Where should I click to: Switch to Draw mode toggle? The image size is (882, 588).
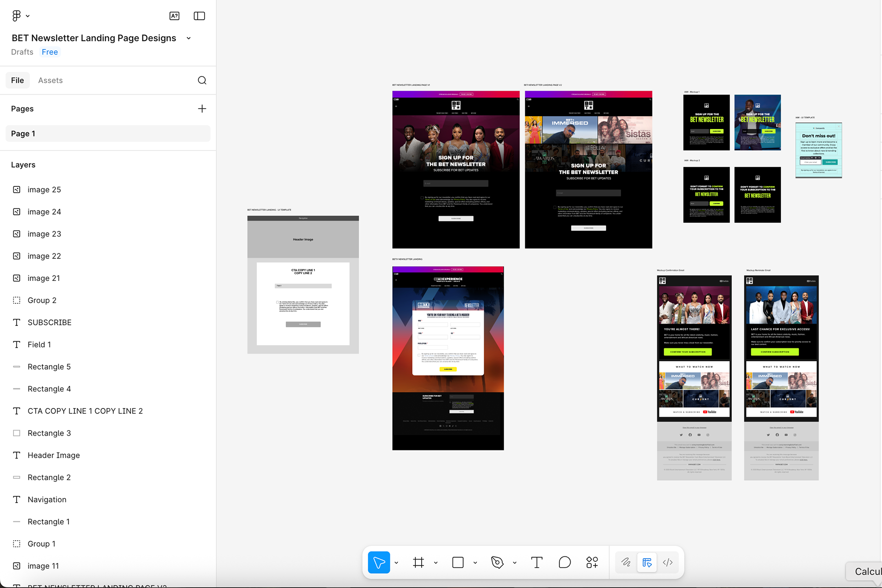coord(626,562)
